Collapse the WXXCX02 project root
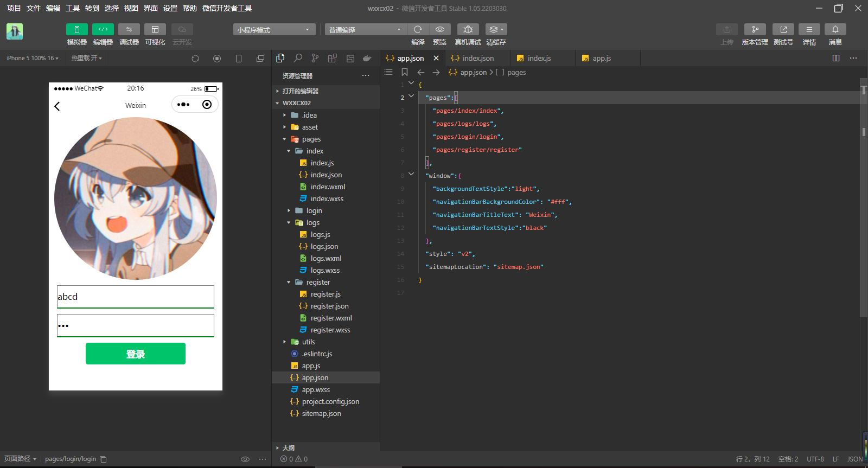This screenshot has height=468, width=868. pyautogui.click(x=325, y=103)
